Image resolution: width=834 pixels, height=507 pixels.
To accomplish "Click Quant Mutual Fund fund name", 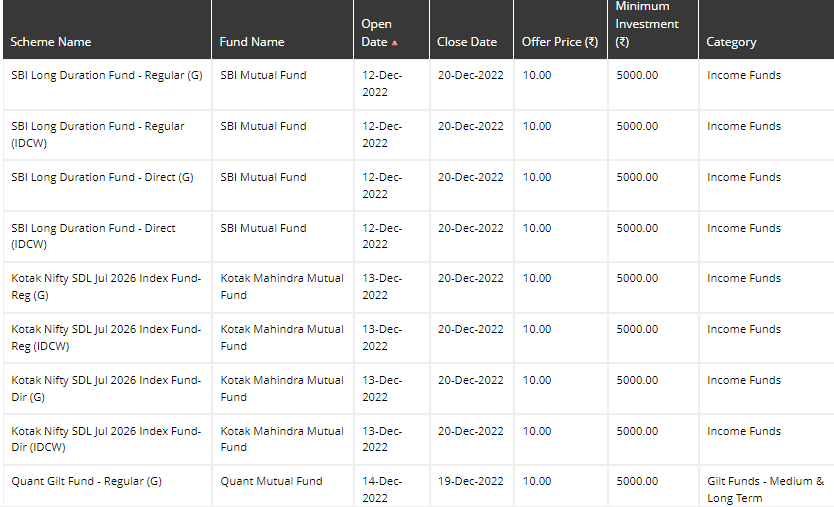I will pyautogui.click(x=271, y=481).
